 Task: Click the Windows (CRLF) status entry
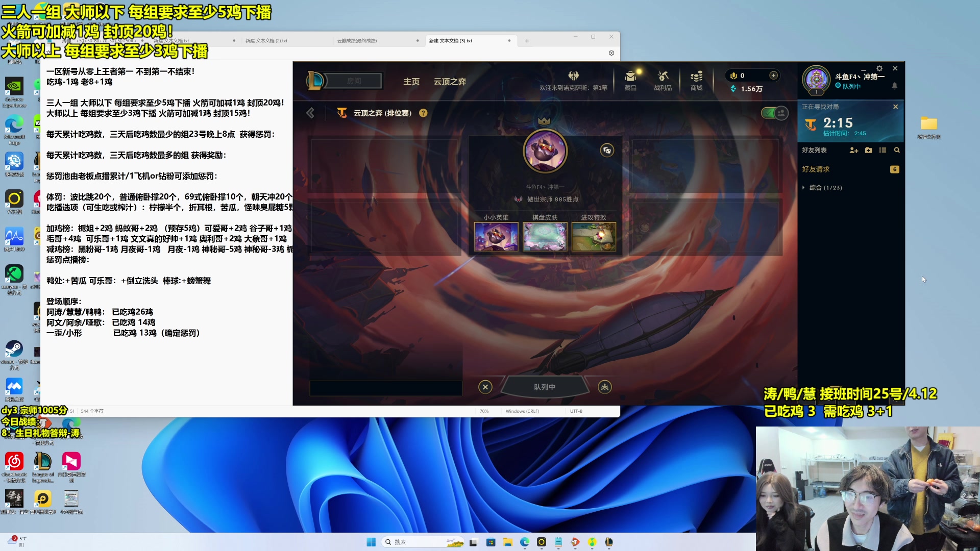[x=522, y=411]
